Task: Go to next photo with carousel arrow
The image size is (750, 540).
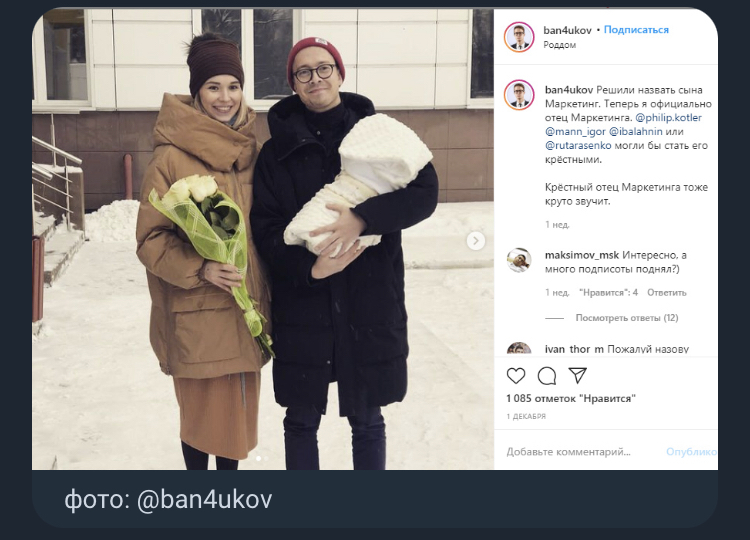Action: tap(475, 241)
